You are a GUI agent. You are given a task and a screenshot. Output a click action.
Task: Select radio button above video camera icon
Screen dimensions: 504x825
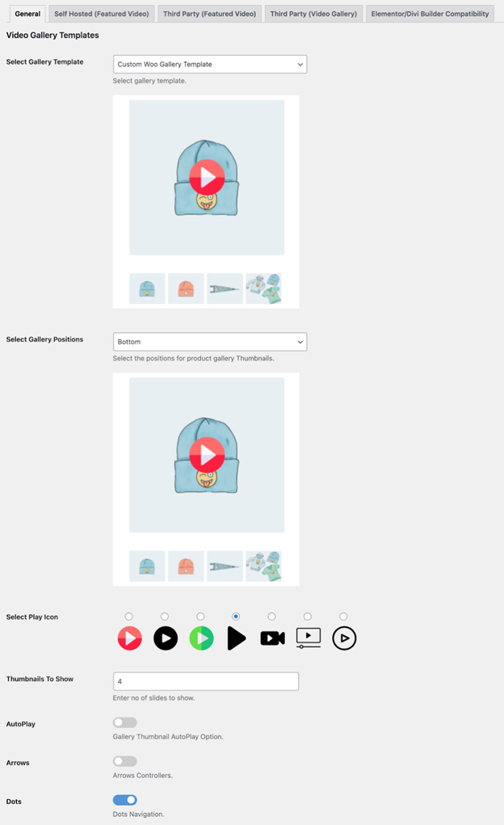click(271, 617)
